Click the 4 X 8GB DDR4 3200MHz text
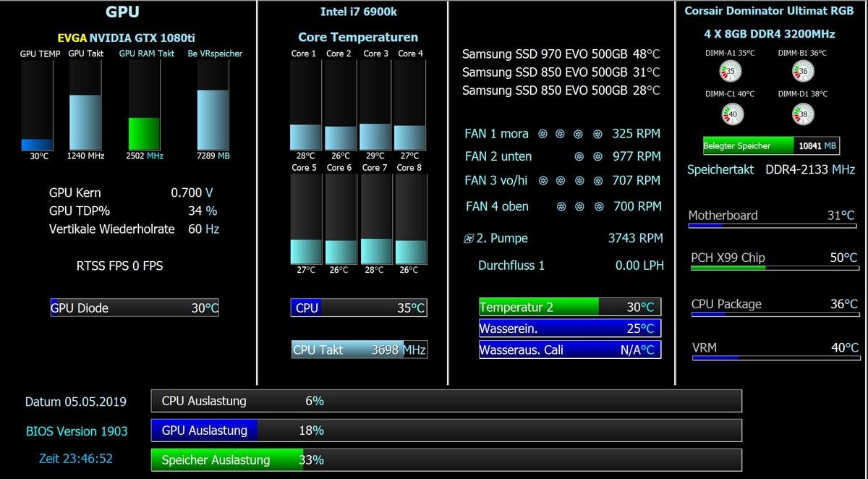The image size is (868, 479). [x=770, y=34]
